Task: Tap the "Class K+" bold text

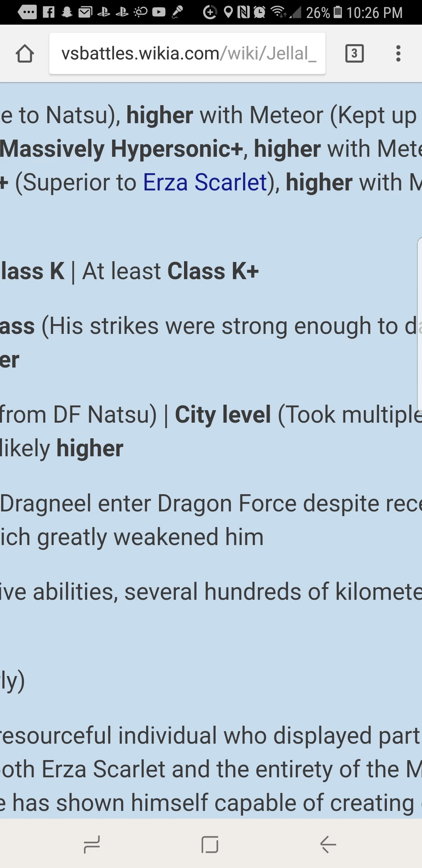Action: [213, 271]
